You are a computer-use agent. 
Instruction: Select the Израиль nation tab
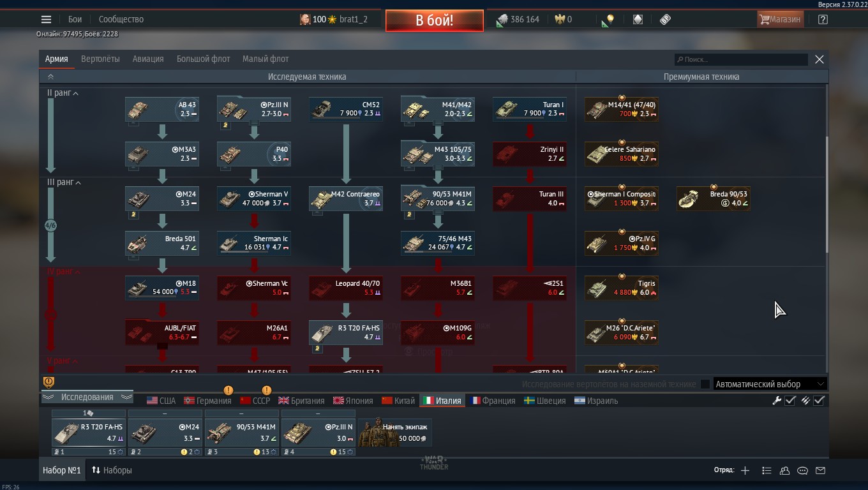(596, 401)
